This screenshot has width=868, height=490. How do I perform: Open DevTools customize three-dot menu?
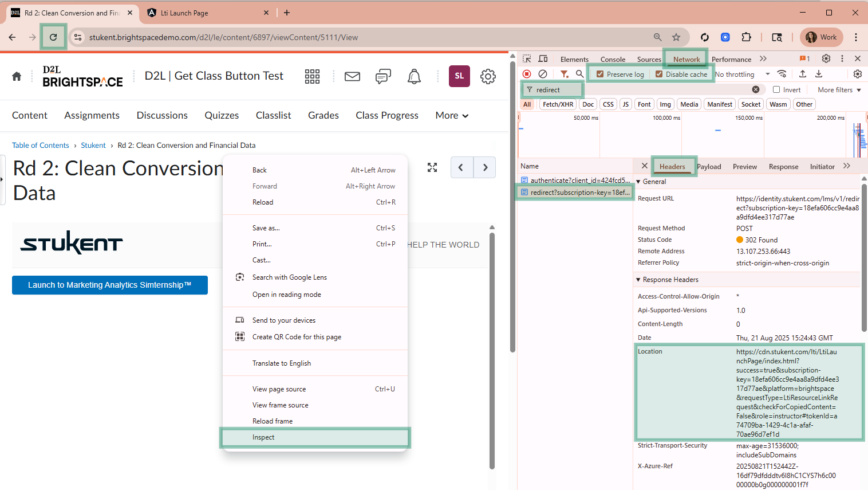[842, 58]
